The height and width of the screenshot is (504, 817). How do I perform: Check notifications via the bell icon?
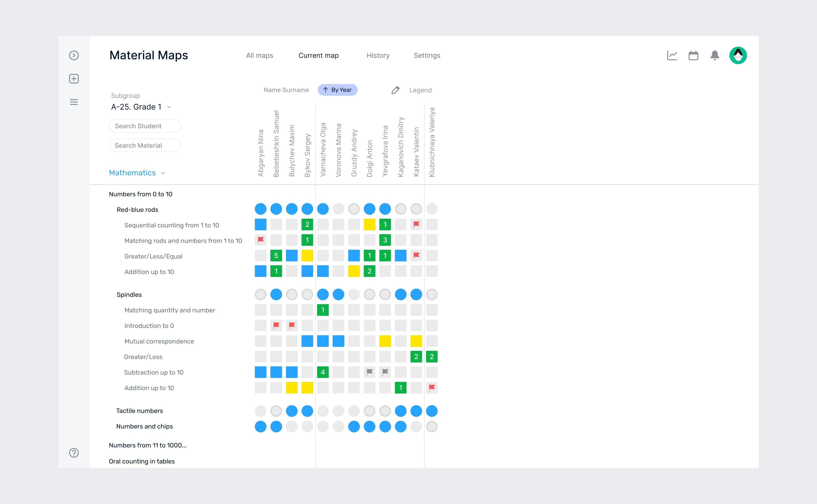click(714, 55)
